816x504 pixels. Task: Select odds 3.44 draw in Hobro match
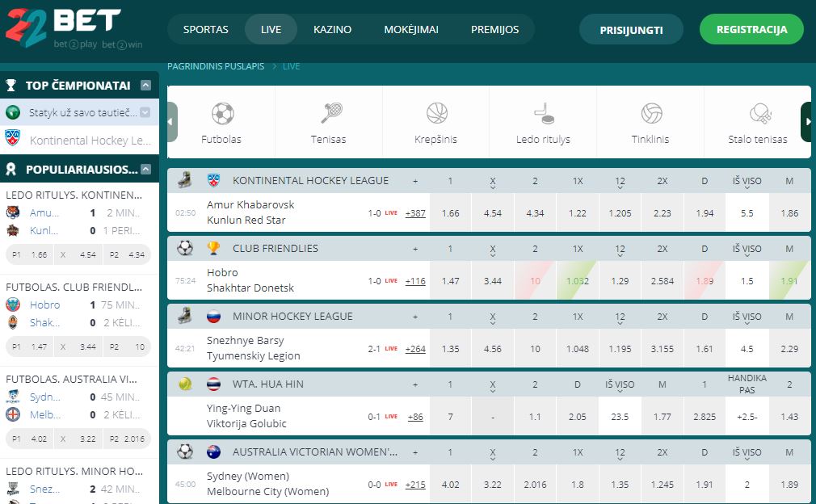coord(492,281)
